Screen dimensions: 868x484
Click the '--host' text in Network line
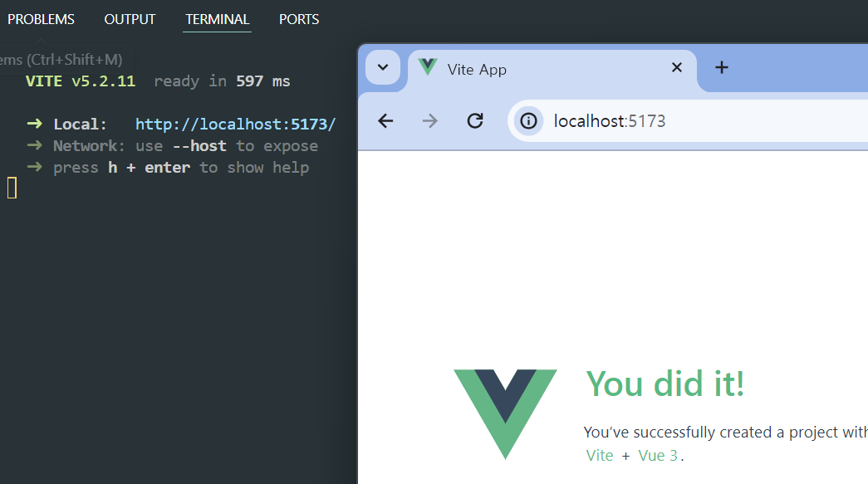[199, 146]
